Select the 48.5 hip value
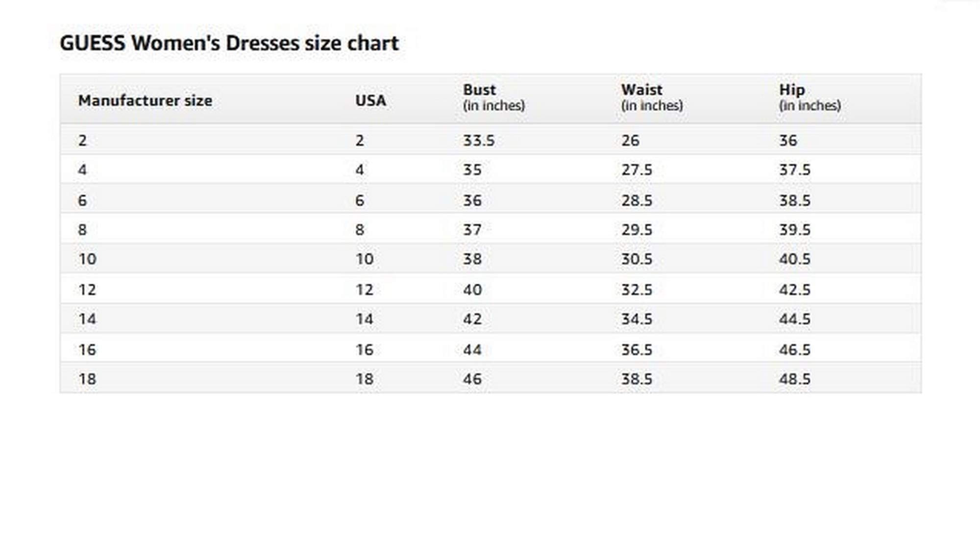Screen dimensions: 980x553 (x=794, y=379)
